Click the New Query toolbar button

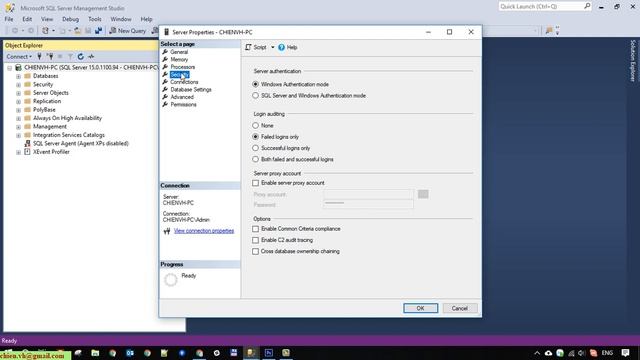click(128, 31)
